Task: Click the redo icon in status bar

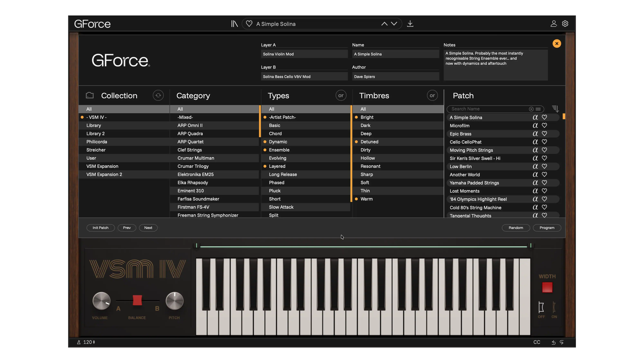Action: [562, 343]
